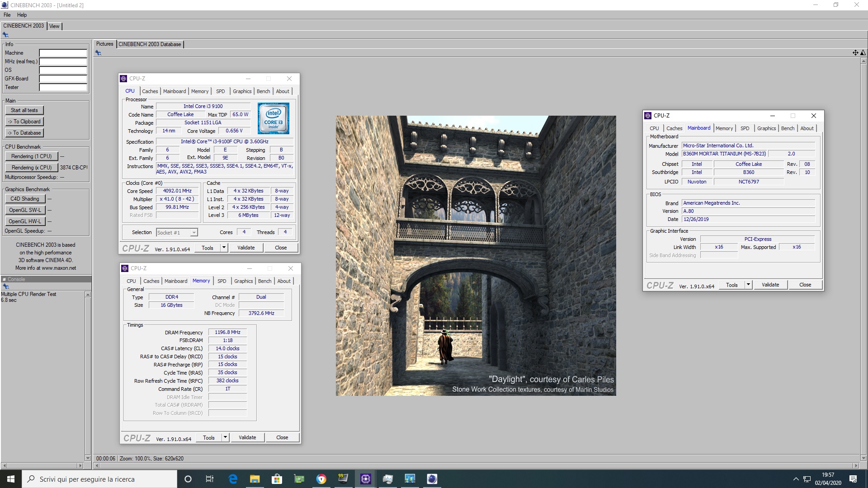The image size is (868, 488).
Task: Click the taskbar search box
Action: coord(99,479)
